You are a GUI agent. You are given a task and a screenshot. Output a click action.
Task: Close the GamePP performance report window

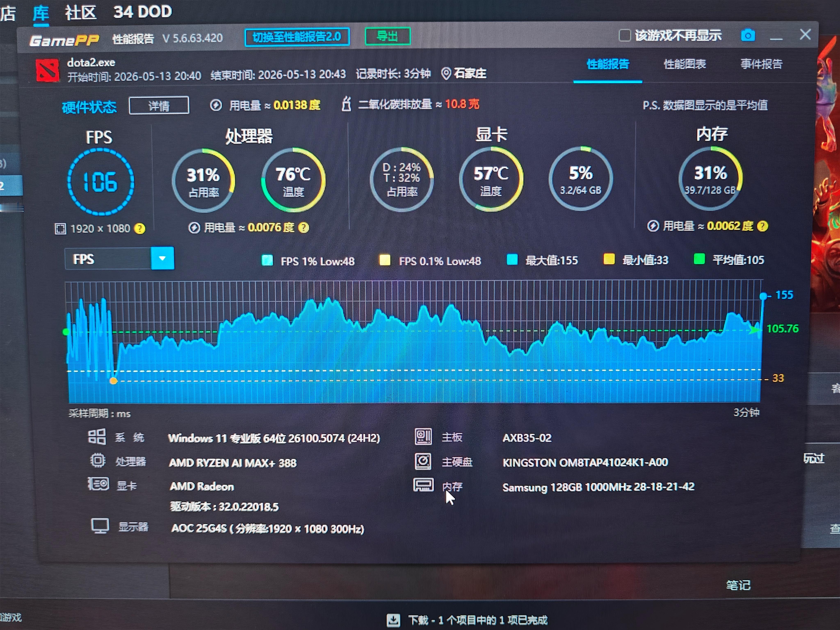point(805,35)
